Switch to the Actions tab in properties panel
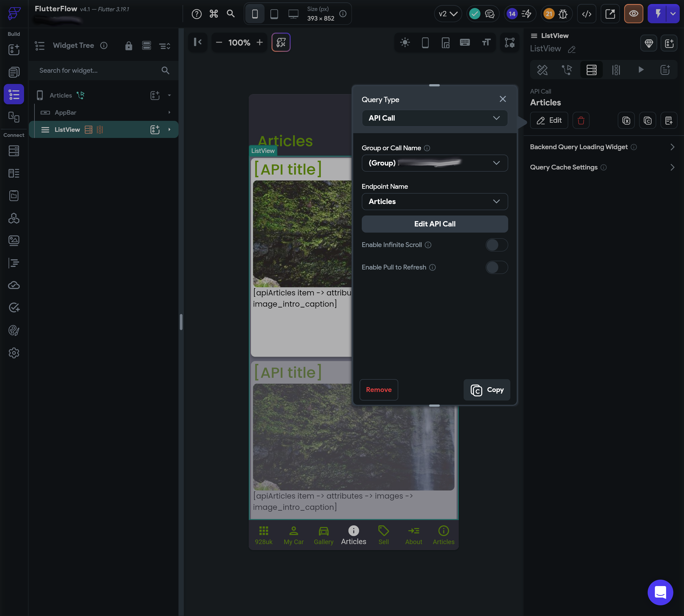This screenshot has width=684, height=616. click(567, 70)
